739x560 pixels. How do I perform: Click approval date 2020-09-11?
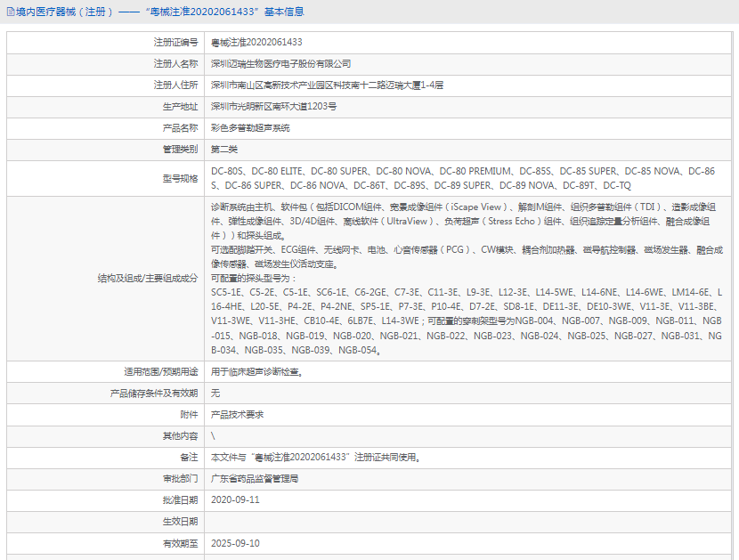pos(235,500)
